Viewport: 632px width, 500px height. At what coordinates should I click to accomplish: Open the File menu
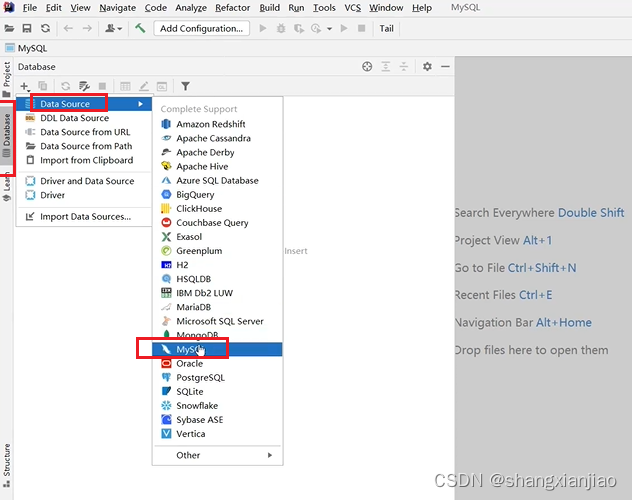click(x=29, y=8)
